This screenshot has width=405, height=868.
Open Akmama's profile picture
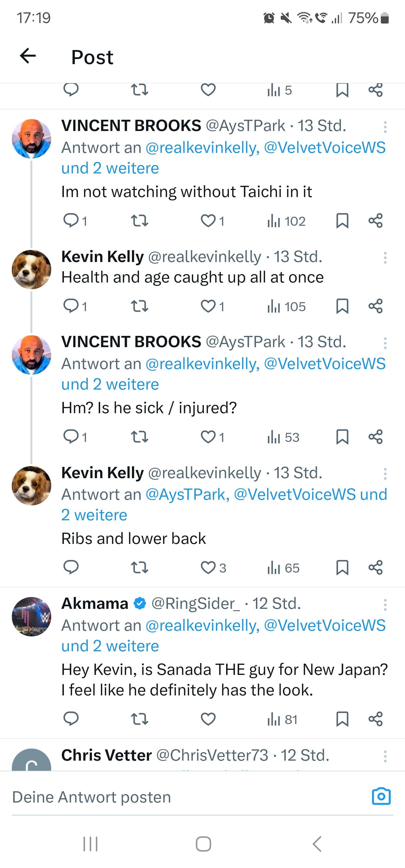(x=31, y=616)
